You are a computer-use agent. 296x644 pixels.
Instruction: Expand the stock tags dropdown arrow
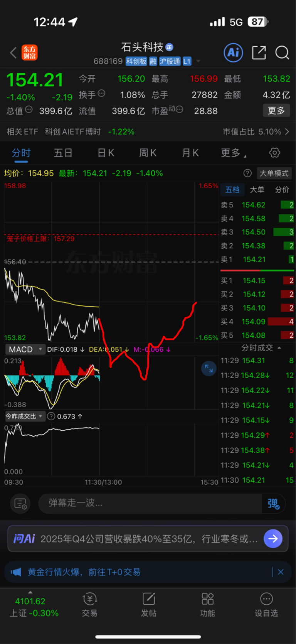click(198, 61)
